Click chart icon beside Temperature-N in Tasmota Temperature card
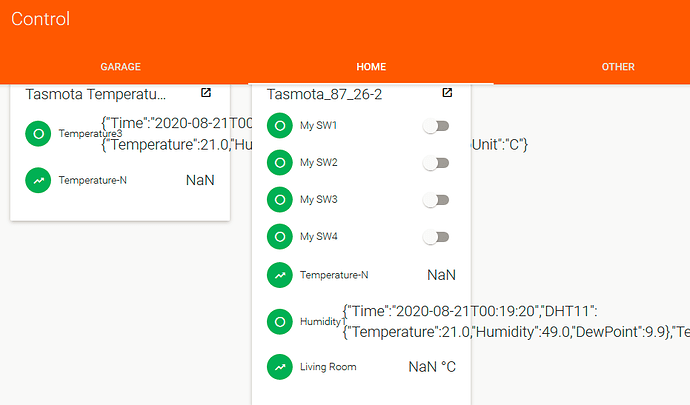Screen dimensions: 690x405 (38, 180)
